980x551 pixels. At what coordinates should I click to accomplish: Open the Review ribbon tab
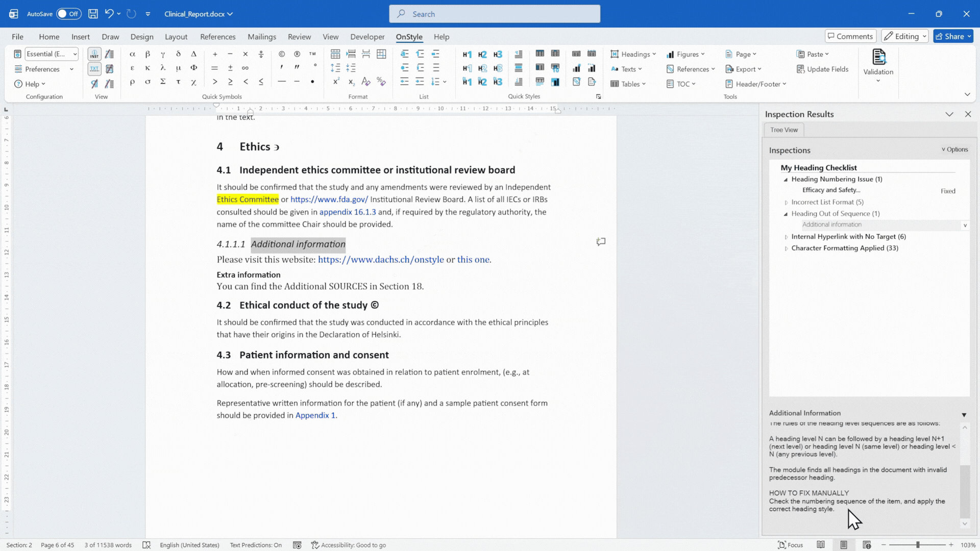tap(299, 37)
